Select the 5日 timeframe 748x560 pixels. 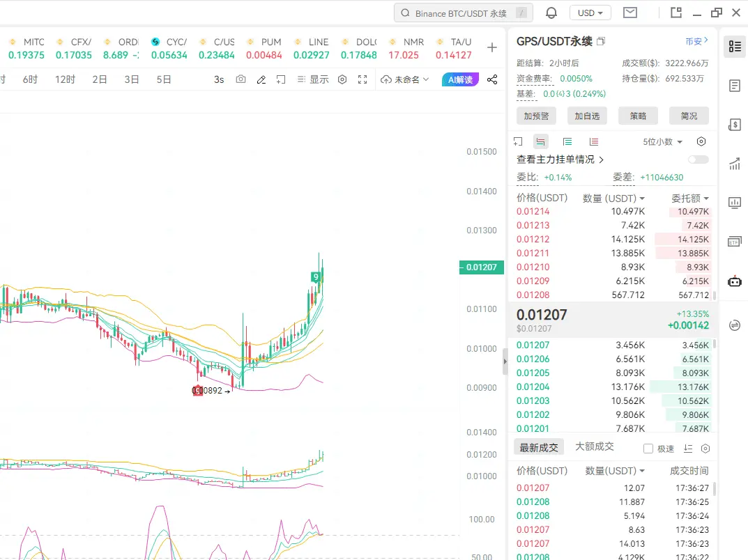pyautogui.click(x=164, y=79)
